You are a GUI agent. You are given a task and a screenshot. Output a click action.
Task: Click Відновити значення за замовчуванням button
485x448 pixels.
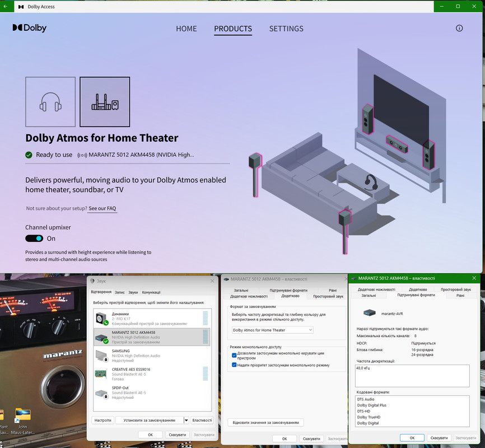coord(265,422)
